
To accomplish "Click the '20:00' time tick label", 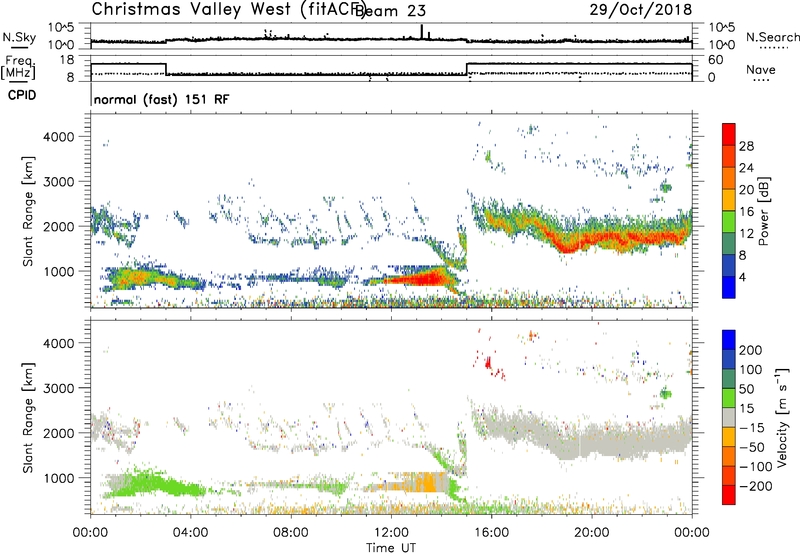I will [x=591, y=533].
